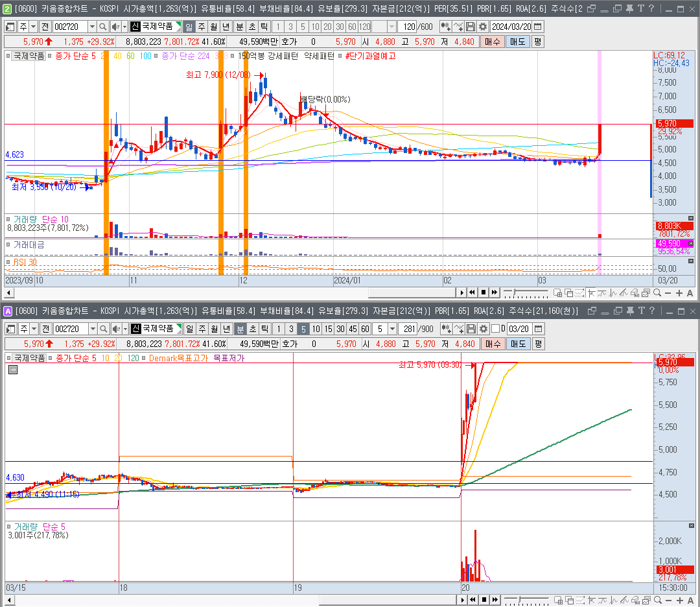Stop chart replay under lower chart
Viewport: 700px width, 607px height.
tap(484, 600)
